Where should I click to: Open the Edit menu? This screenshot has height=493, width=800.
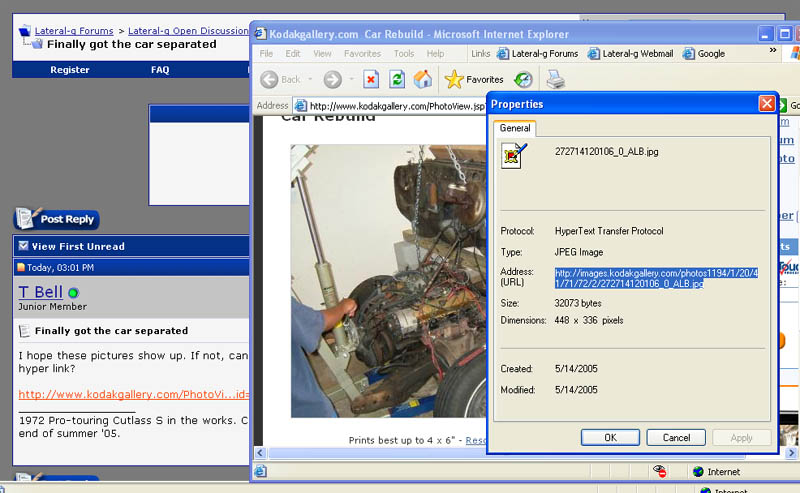pyautogui.click(x=292, y=54)
